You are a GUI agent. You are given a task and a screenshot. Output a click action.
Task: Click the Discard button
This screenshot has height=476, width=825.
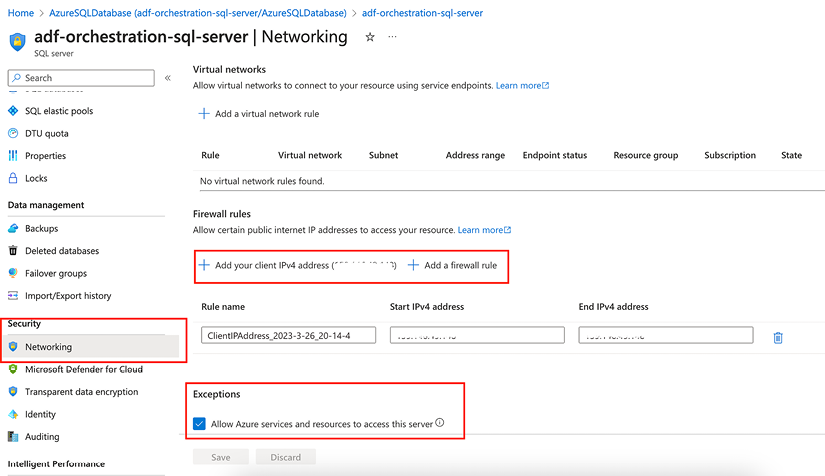[286, 457]
